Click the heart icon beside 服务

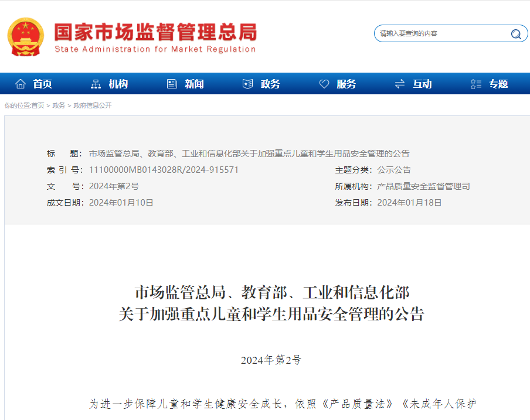coord(324,84)
